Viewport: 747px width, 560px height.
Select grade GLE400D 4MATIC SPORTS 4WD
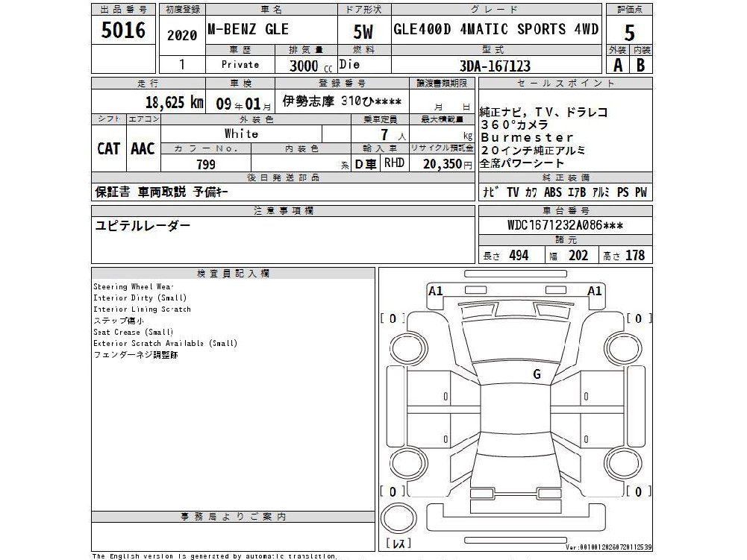point(496,29)
